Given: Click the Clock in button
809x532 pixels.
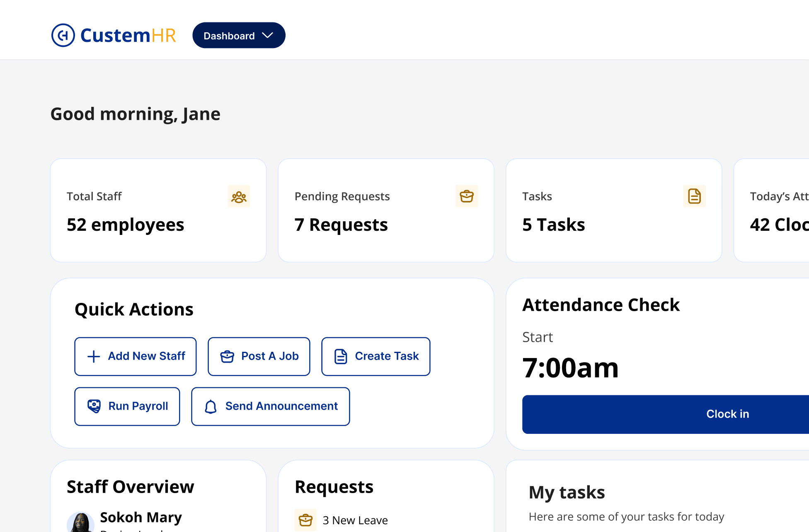Looking at the screenshot, I should (x=727, y=414).
